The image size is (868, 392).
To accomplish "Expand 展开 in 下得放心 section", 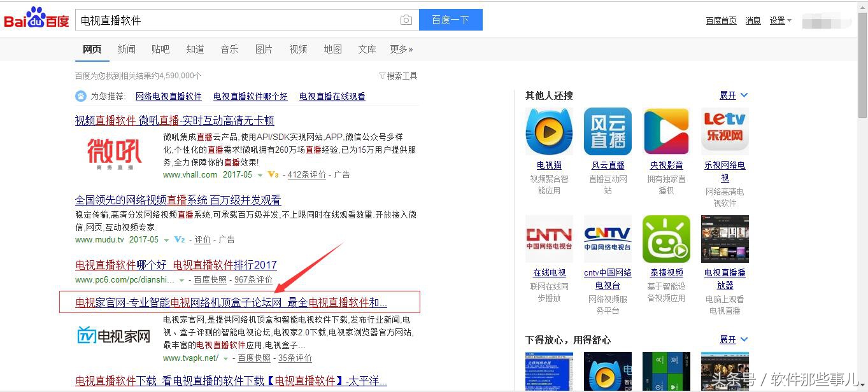I will pos(734,339).
